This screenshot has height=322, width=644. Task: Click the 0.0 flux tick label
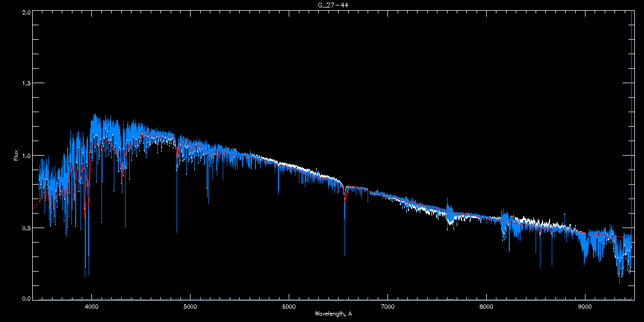coord(26,298)
